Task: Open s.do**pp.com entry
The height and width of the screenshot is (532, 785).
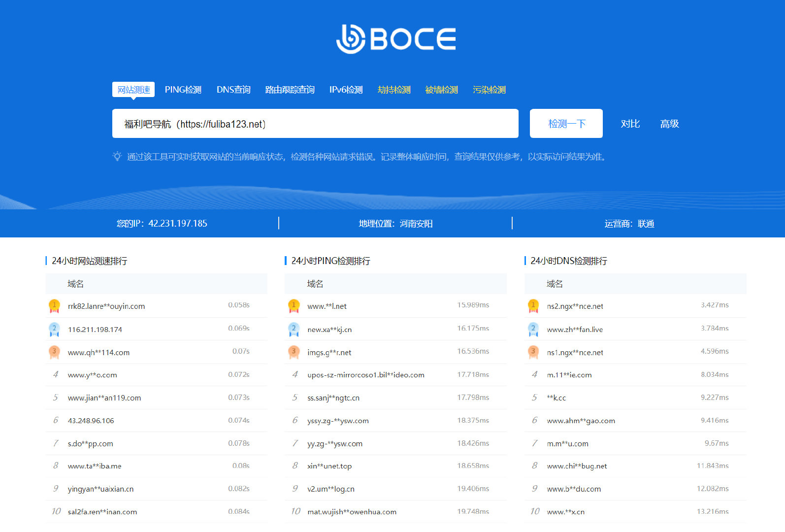Action: [x=91, y=444]
